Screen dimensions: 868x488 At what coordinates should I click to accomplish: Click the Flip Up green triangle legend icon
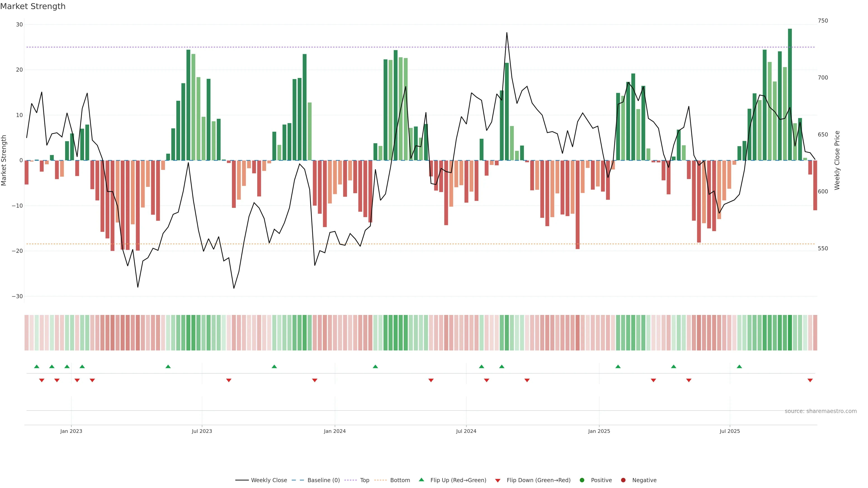[x=421, y=480]
